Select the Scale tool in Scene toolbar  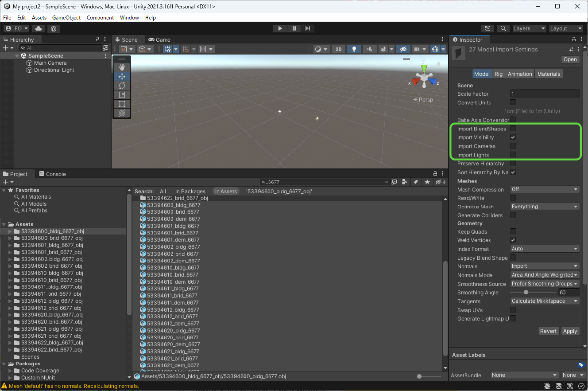(x=122, y=95)
